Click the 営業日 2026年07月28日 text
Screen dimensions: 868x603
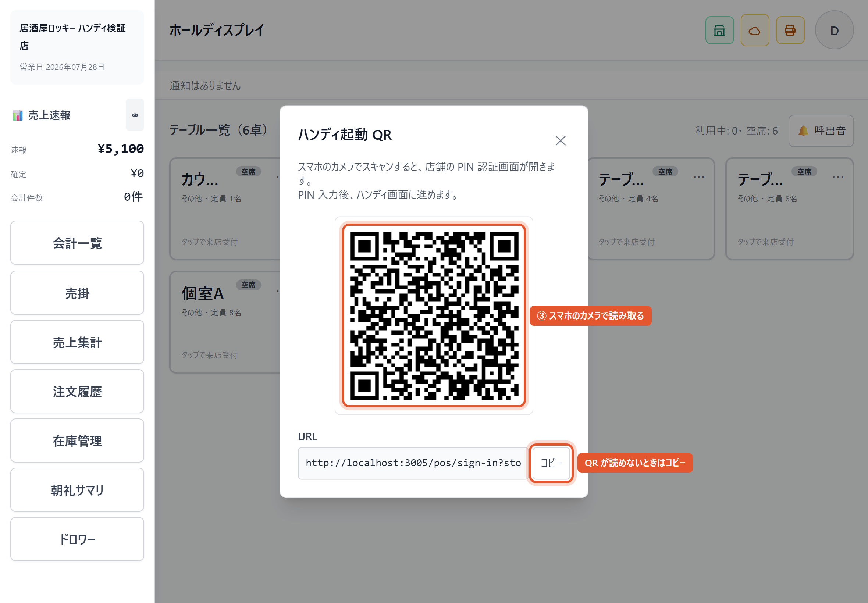62,67
